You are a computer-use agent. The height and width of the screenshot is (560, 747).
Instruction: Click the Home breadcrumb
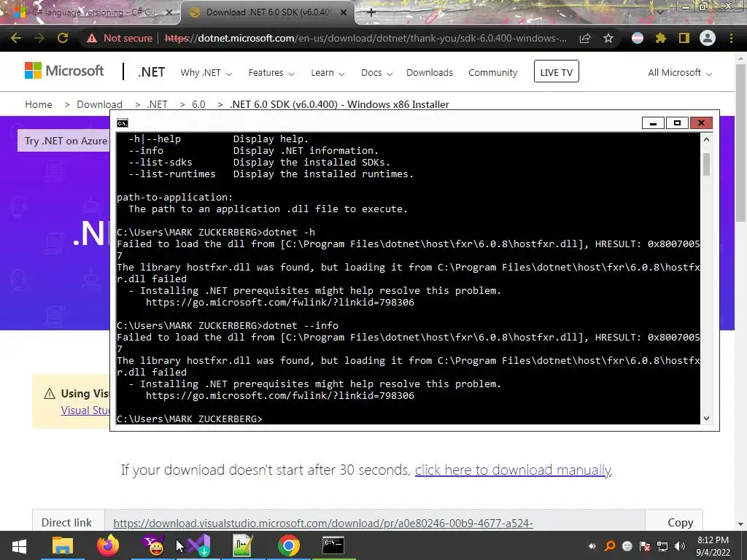pos(39,104)
